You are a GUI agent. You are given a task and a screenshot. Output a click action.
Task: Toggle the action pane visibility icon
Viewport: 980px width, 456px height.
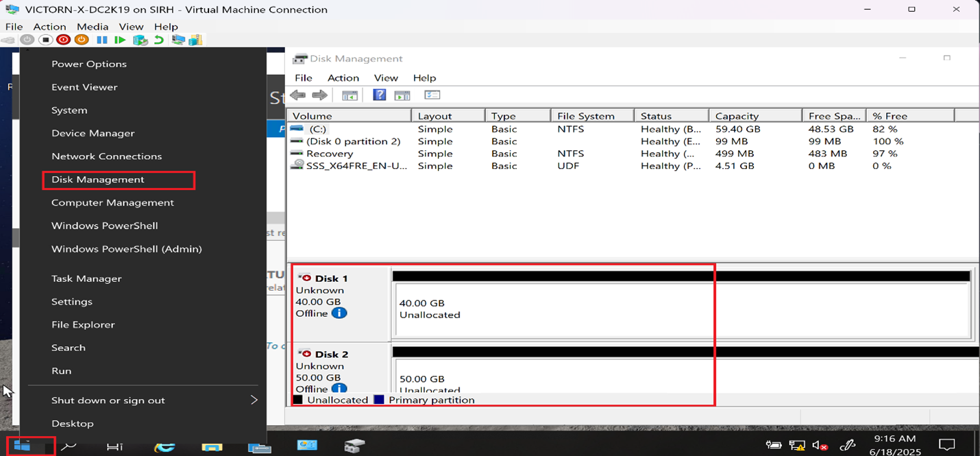pyautogui.click(x=402, y=95)
